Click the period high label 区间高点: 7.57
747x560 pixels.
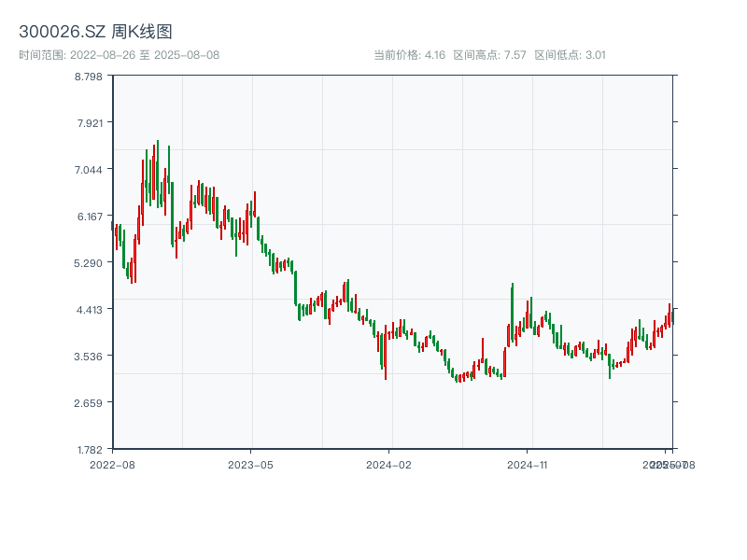(489, 55)
